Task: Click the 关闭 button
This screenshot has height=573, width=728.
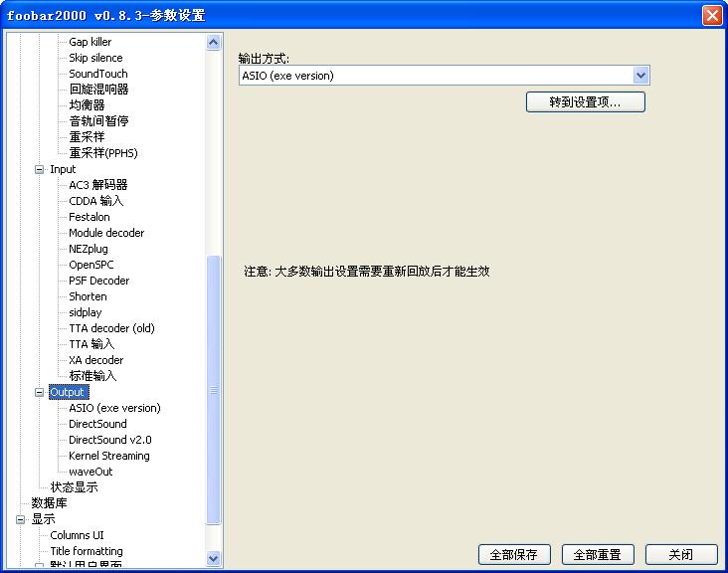Action: (681, 554)
